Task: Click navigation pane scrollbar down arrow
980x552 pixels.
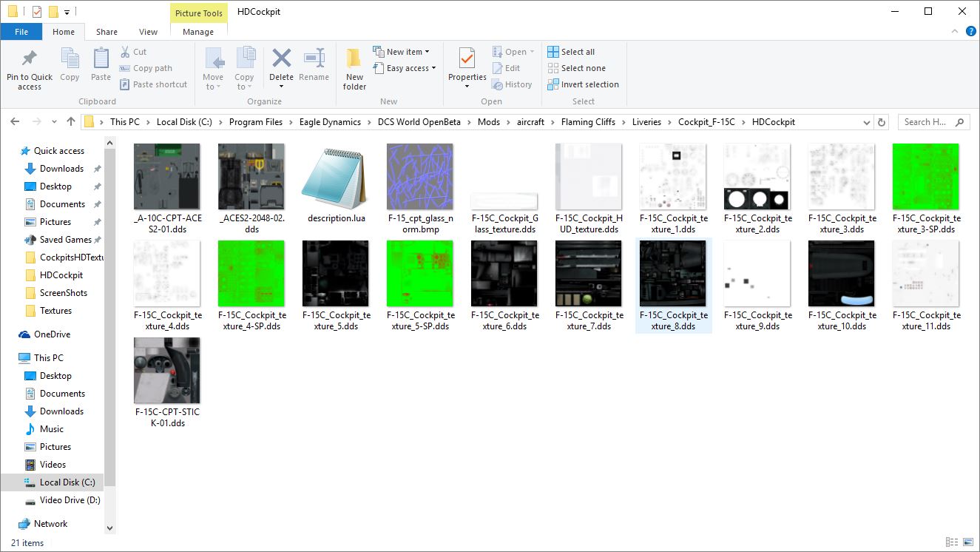Action: tap(110, 528)
